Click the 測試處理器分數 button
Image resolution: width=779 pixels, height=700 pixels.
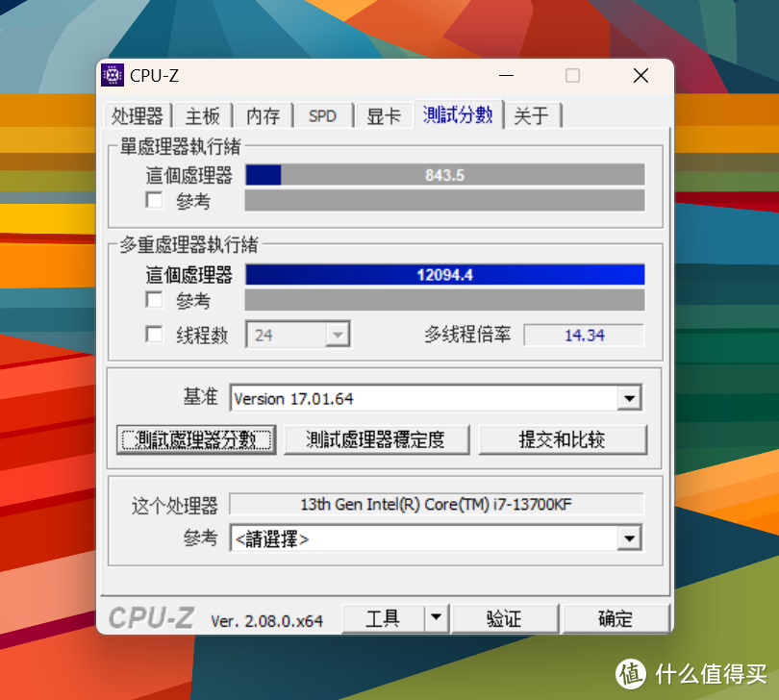[x=197, y=439]
